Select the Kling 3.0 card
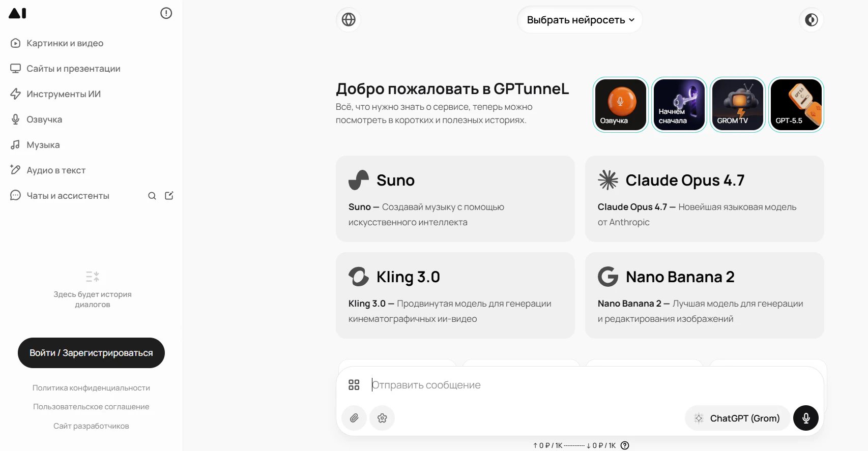 pos(455,295)
